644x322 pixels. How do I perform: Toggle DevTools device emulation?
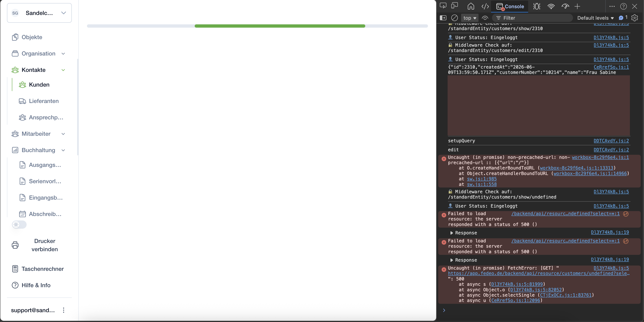click(455, 6)
